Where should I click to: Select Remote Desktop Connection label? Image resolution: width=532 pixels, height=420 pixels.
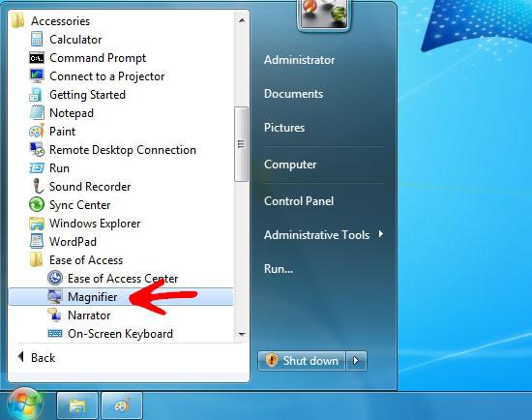click(123, 150)
